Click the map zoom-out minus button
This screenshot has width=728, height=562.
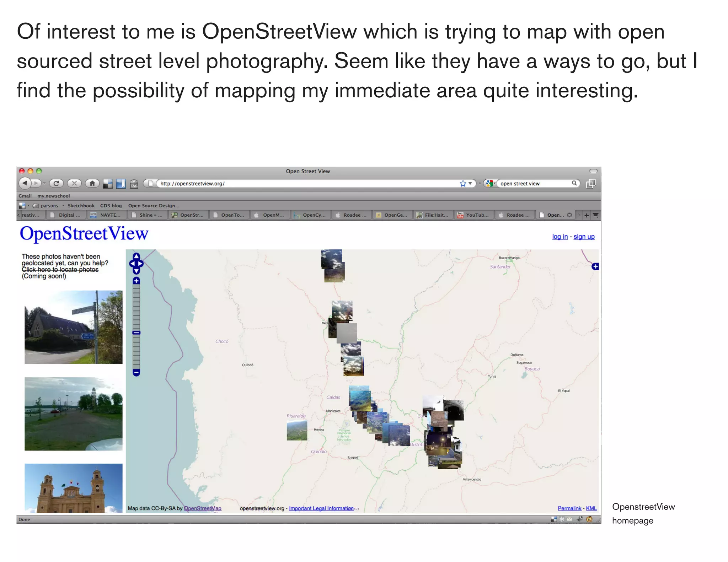pyautogui.click(x=136, y=372)
